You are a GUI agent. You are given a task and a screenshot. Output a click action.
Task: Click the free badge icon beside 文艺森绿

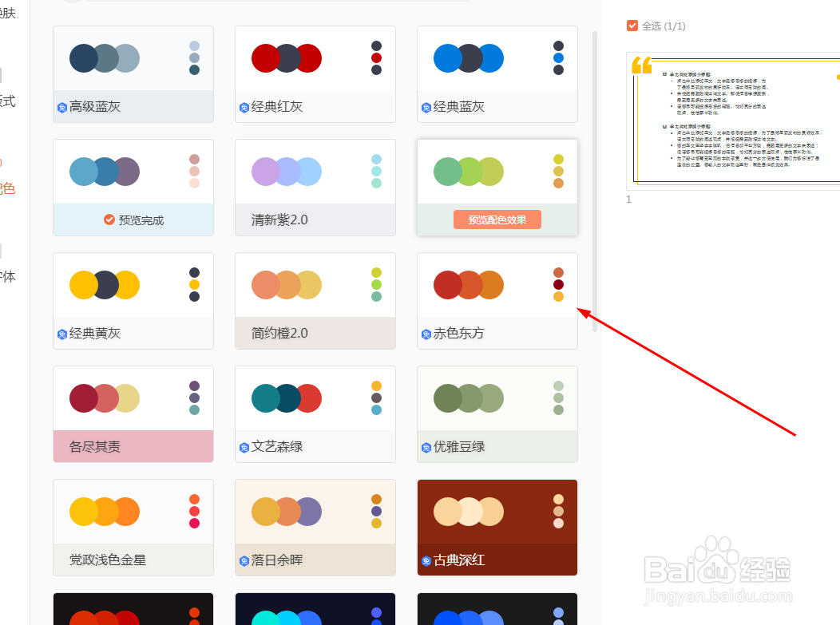244,448
